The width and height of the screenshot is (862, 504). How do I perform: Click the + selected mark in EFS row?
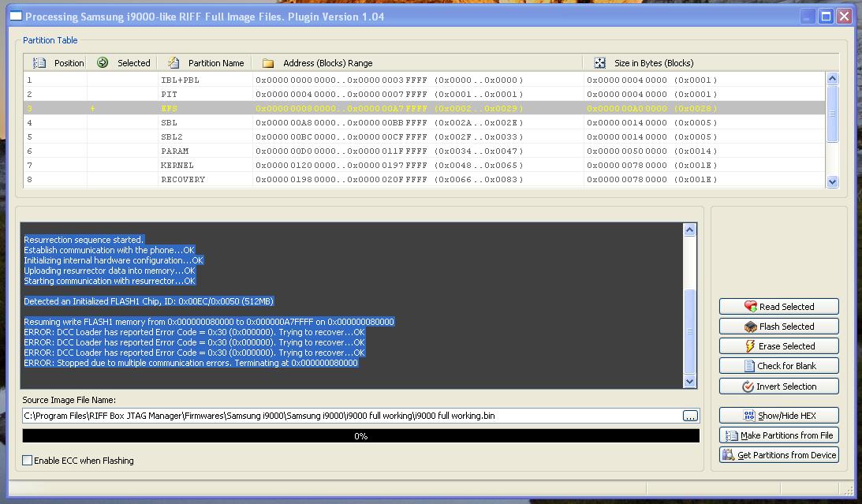coord(92,108)
